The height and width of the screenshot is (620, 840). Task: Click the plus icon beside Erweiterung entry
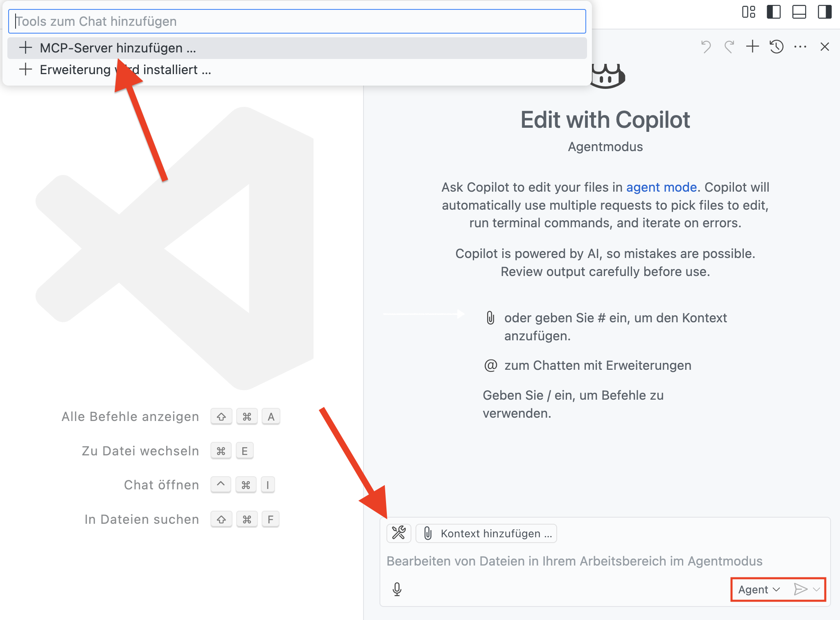tap(25, 69)
